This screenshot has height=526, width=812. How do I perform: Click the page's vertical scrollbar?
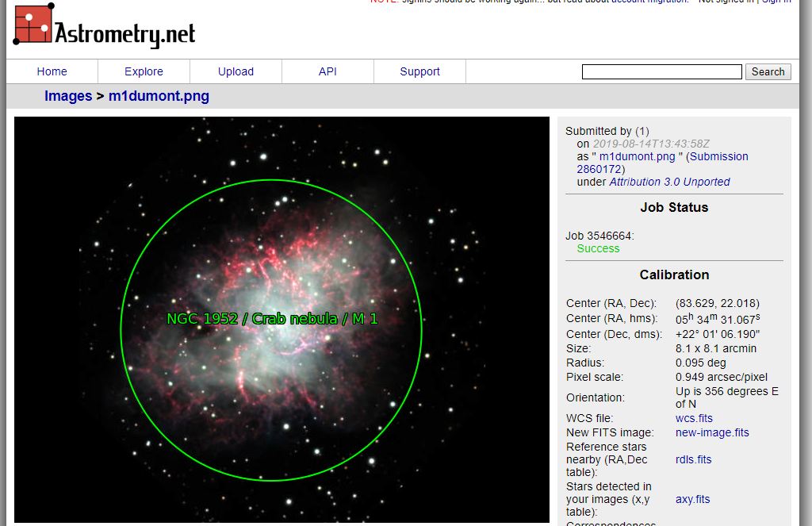(x=805, y=262)
